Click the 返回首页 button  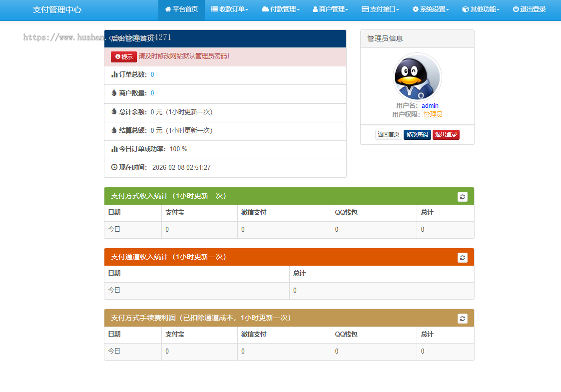389,134
